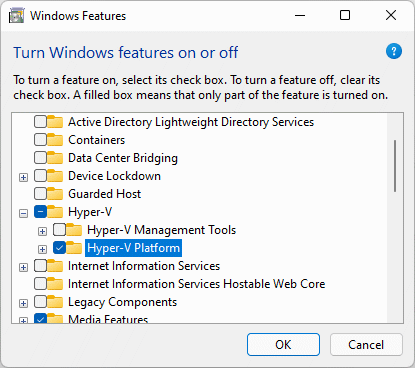Click the Containers folder icon
The image size is (415, 368).
pyautogui.click(x=55, y=140)
